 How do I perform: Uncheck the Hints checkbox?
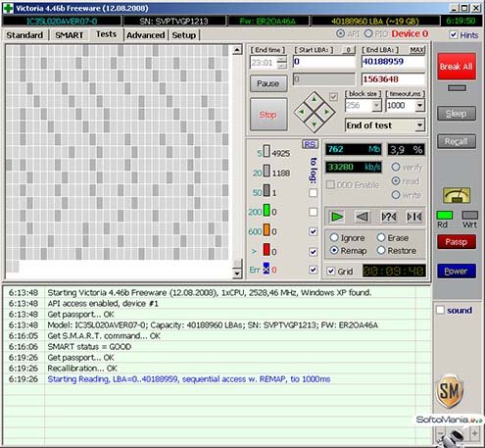tap(453, 34)
